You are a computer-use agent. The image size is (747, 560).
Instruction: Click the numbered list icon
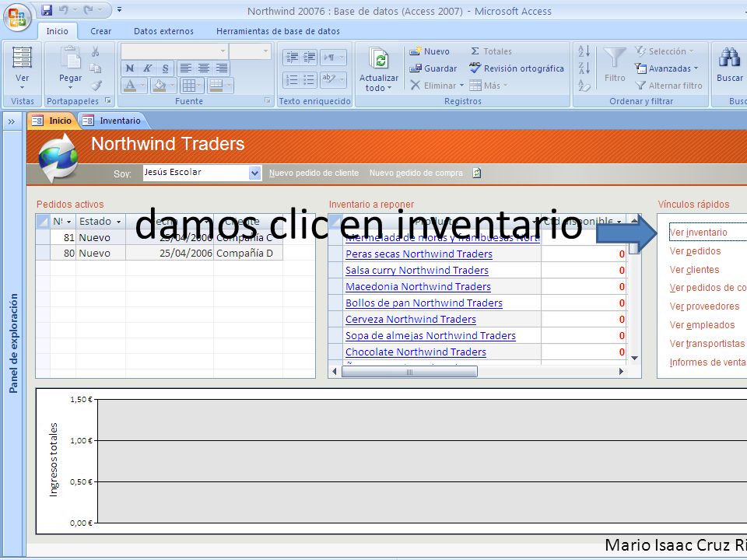pos(291,79)
